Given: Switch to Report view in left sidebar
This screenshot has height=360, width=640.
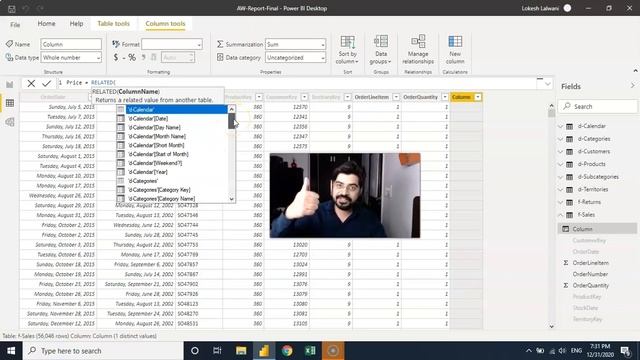Looking at the screenshot, I should (x=10, y=84).
